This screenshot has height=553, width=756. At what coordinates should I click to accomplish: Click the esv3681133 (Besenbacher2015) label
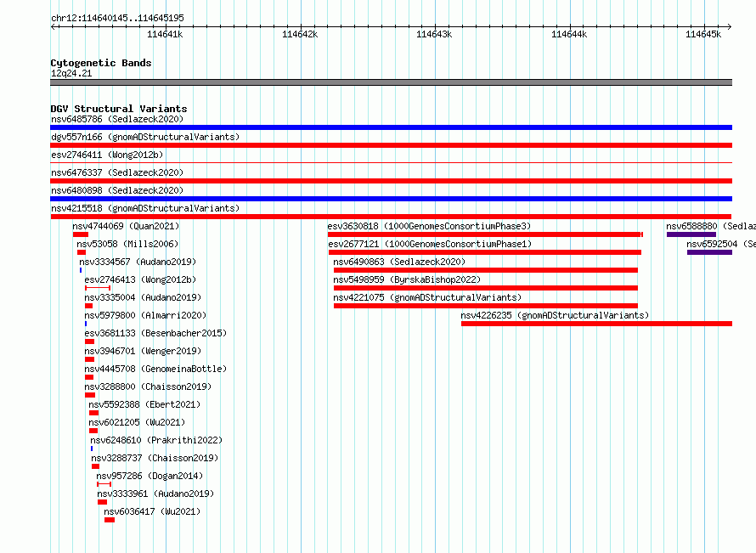[155, 333]
